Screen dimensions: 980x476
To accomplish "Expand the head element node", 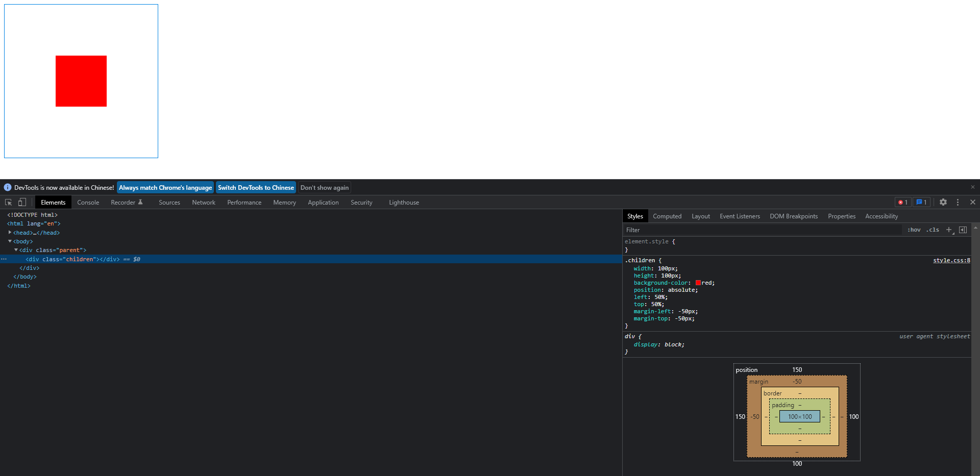I will 10,232.
